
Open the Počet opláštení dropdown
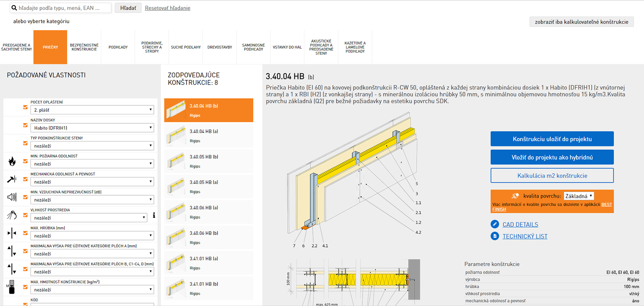pyautogui.click(x=92, y=110)
